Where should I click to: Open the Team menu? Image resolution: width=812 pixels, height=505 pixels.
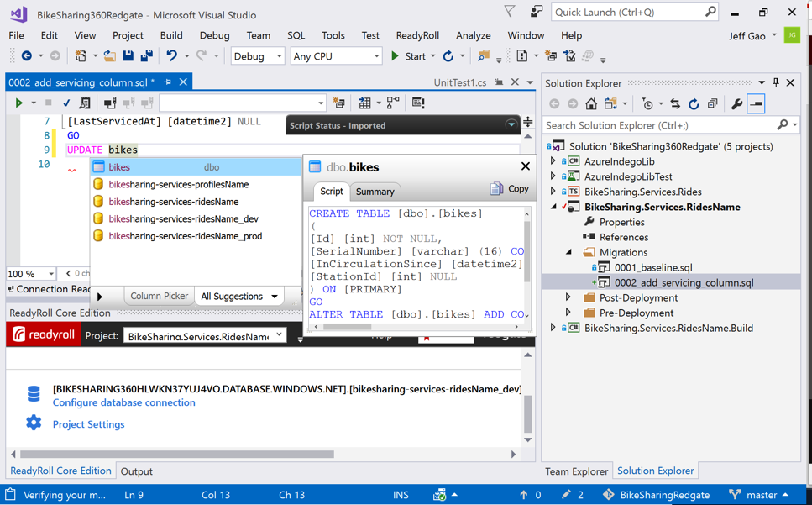tap(259, 35)
